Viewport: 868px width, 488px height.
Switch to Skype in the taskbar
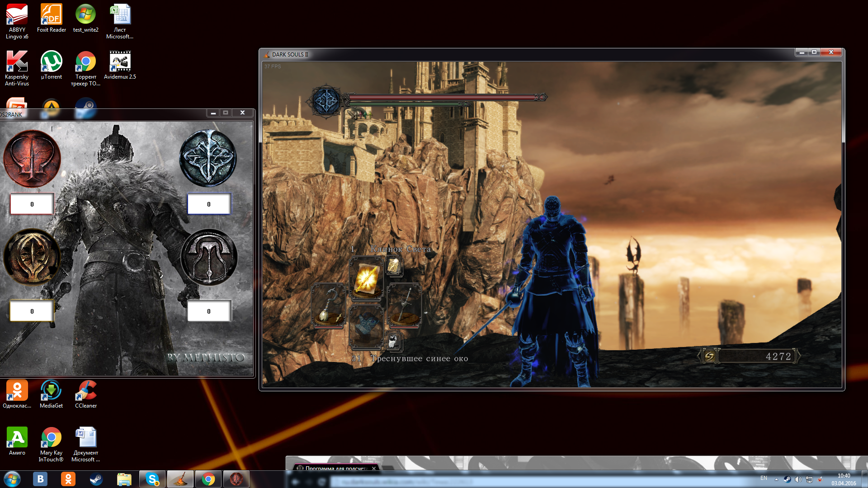(152, 479)
